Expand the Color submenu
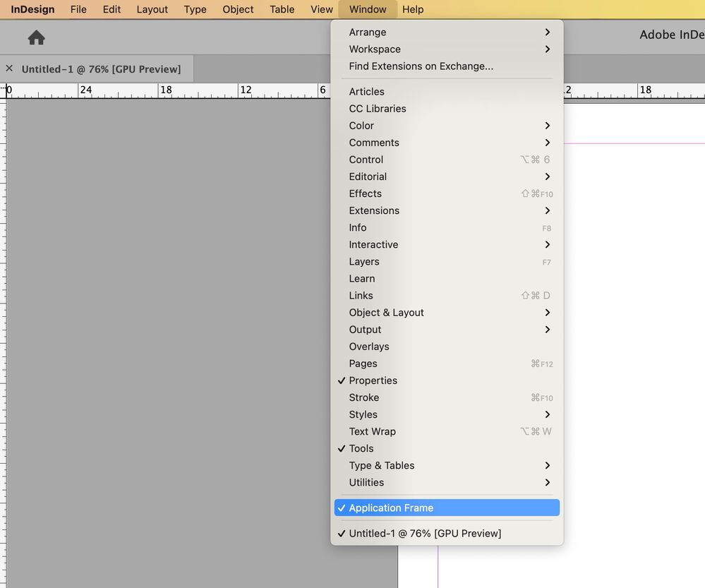Viewport: 705px width, 588px height. tap(447, 126)
